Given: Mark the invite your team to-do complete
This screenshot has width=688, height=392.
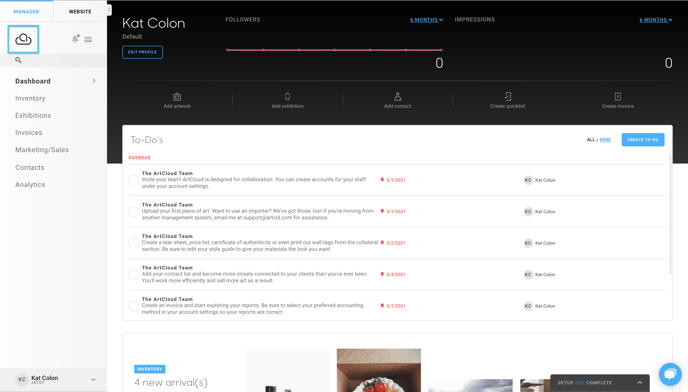Looking at the screenshot, I should [x=134, y=180].
